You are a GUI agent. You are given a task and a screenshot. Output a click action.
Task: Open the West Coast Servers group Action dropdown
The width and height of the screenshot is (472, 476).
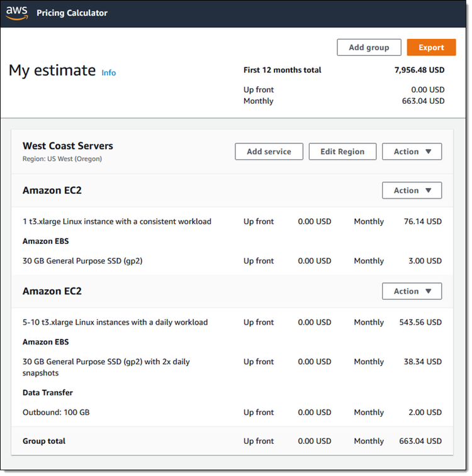pos(412,152)
